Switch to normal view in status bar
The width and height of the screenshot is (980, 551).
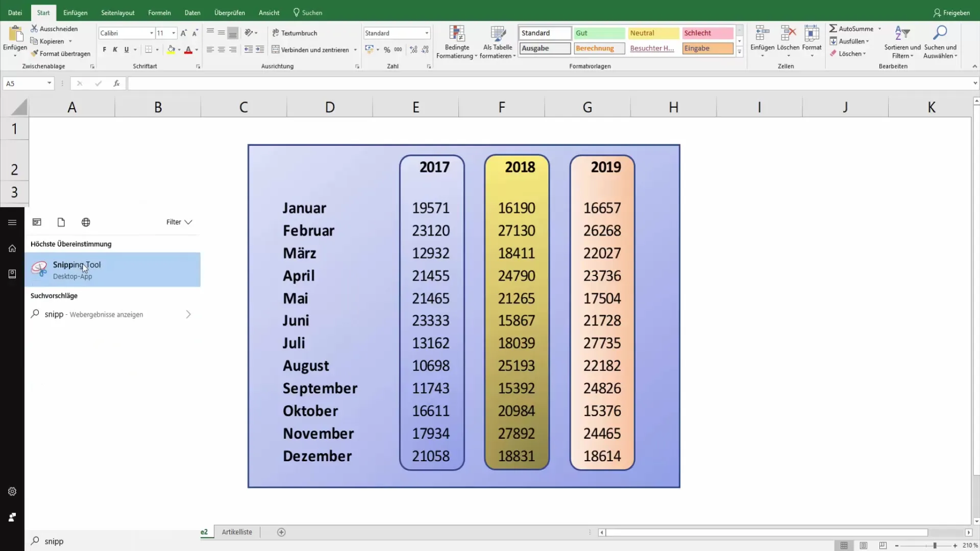click(x=844, y=545)
